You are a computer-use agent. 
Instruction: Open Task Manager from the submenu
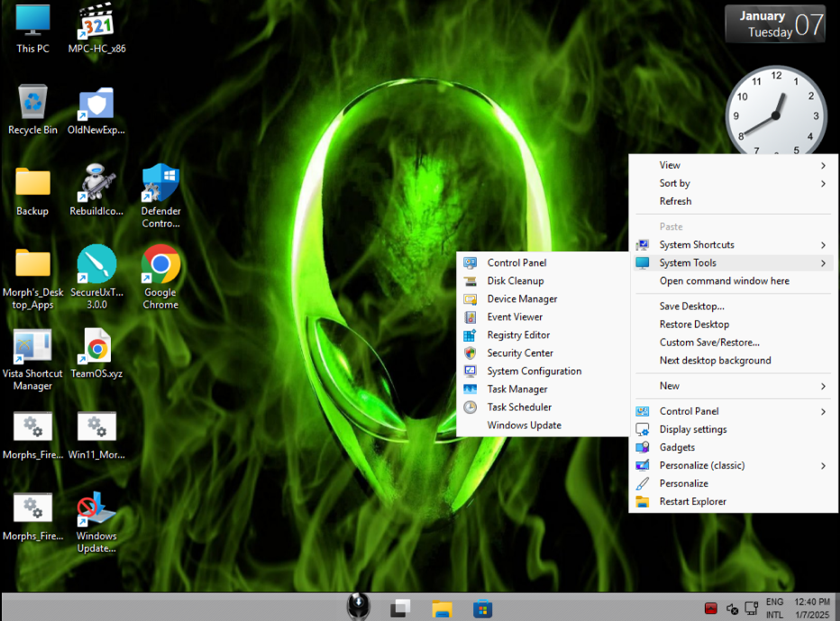click(543, 389)
